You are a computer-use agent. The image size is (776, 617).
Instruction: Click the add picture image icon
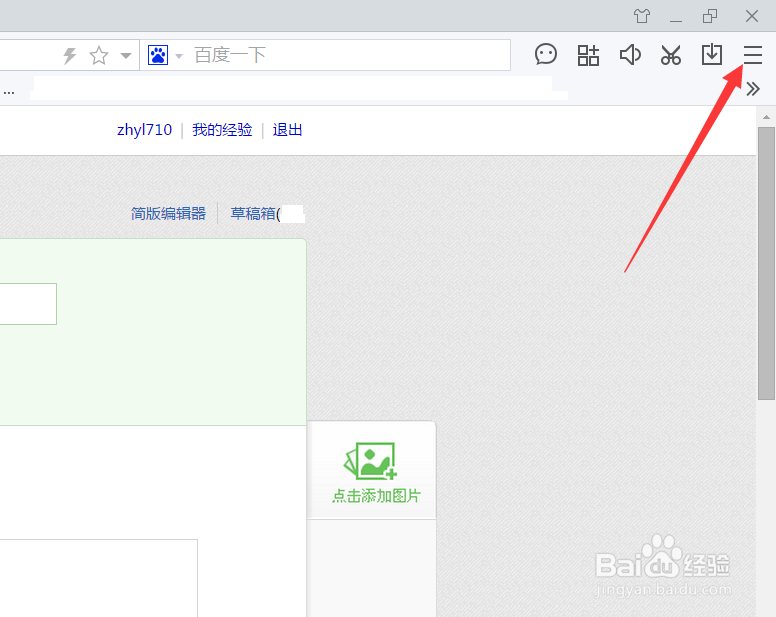[371, 461]
